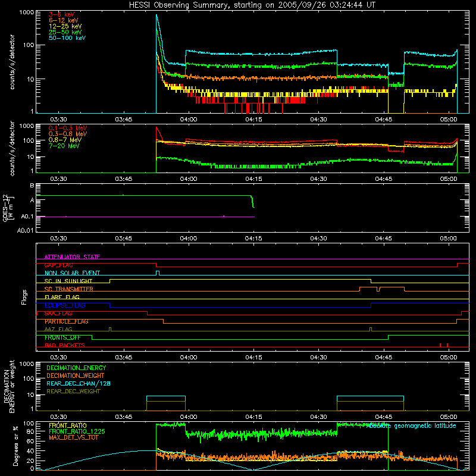Click the 04:15 tick under top plot
The image size is (476, 476).
click(254, 120)
